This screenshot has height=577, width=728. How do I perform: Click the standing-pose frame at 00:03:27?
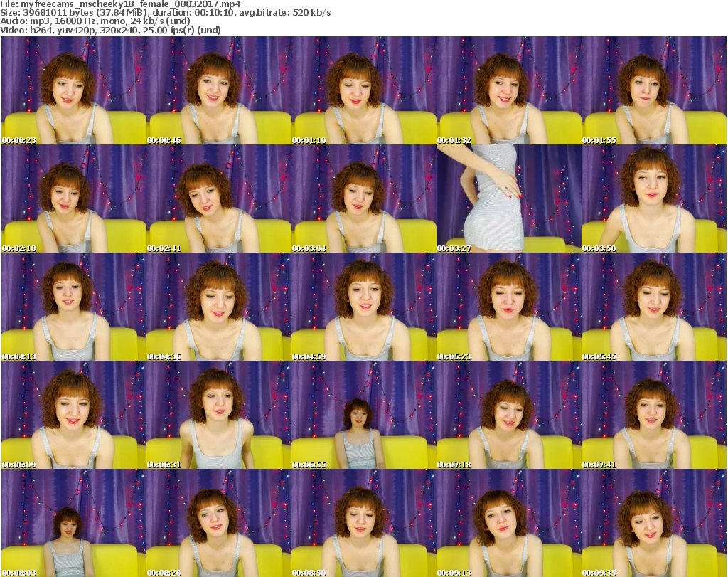click(x=508, y=198)
